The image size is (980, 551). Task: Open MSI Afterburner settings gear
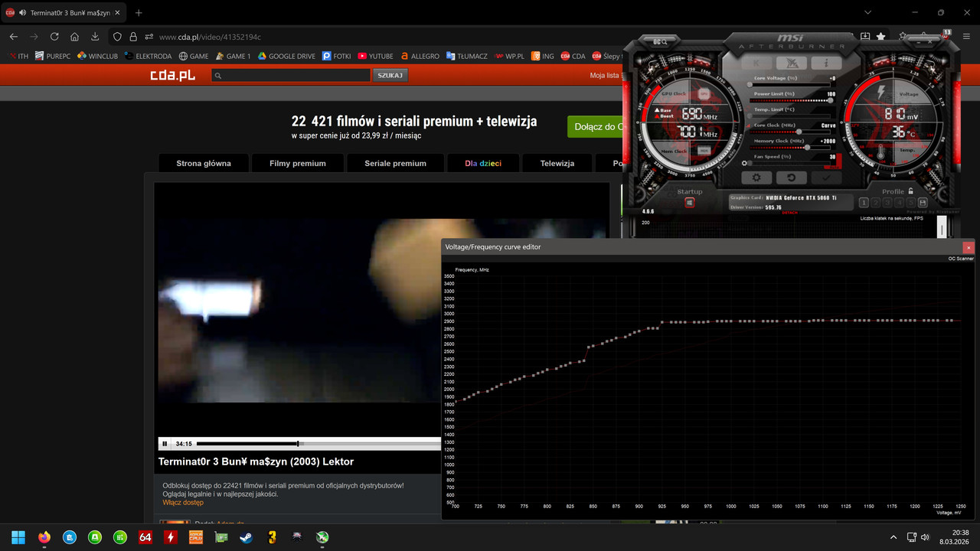tap(756, 178)
